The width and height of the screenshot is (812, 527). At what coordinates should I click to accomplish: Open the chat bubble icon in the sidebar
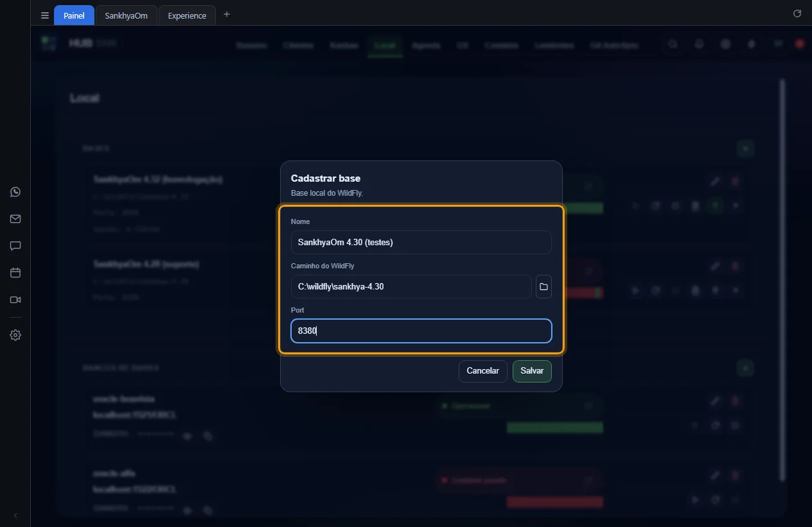tap(15, 246)
